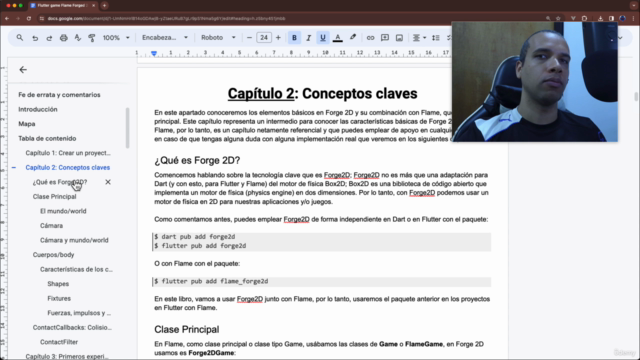Click the left indent marker on ruler
640x360 pixels.
154,53
